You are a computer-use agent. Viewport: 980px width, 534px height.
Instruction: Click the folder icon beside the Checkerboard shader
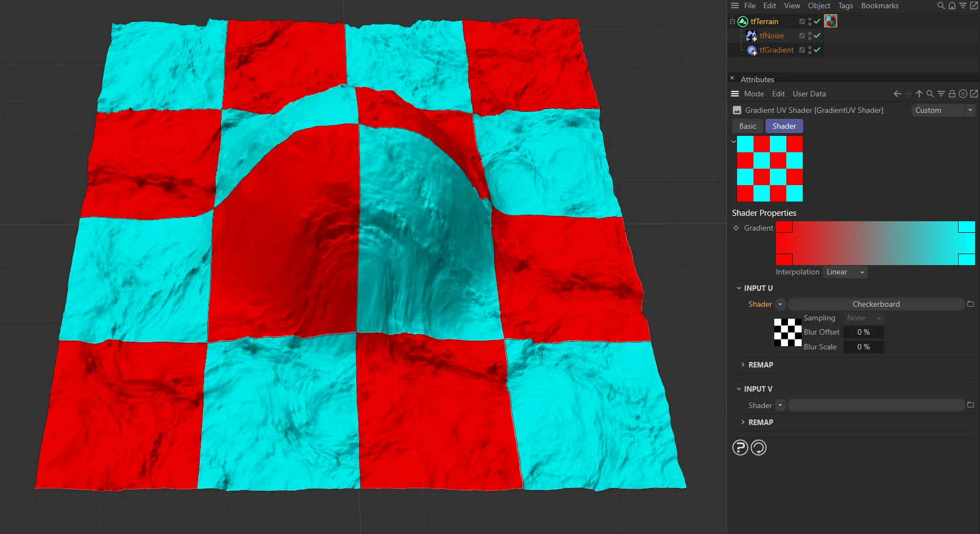pos(970,304)
